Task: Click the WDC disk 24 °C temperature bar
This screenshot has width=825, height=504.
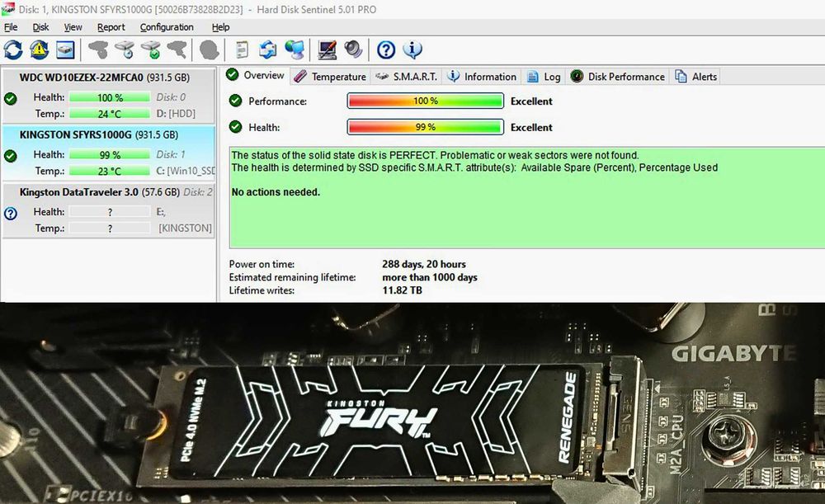Action: point(110,114)
